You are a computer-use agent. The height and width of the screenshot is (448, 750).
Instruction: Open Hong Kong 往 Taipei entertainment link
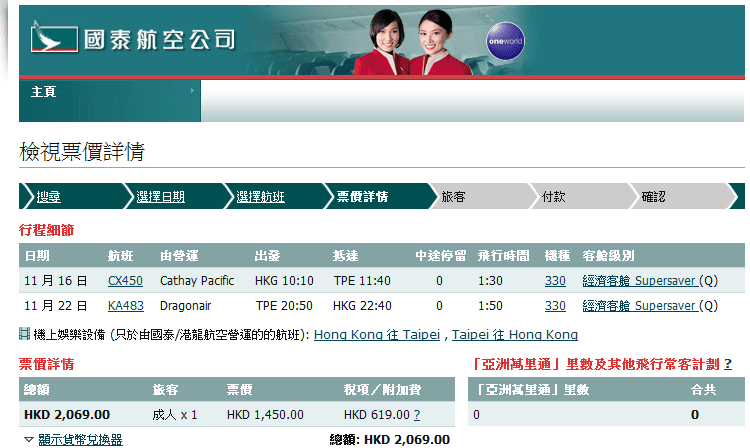(x=377, y=335)
